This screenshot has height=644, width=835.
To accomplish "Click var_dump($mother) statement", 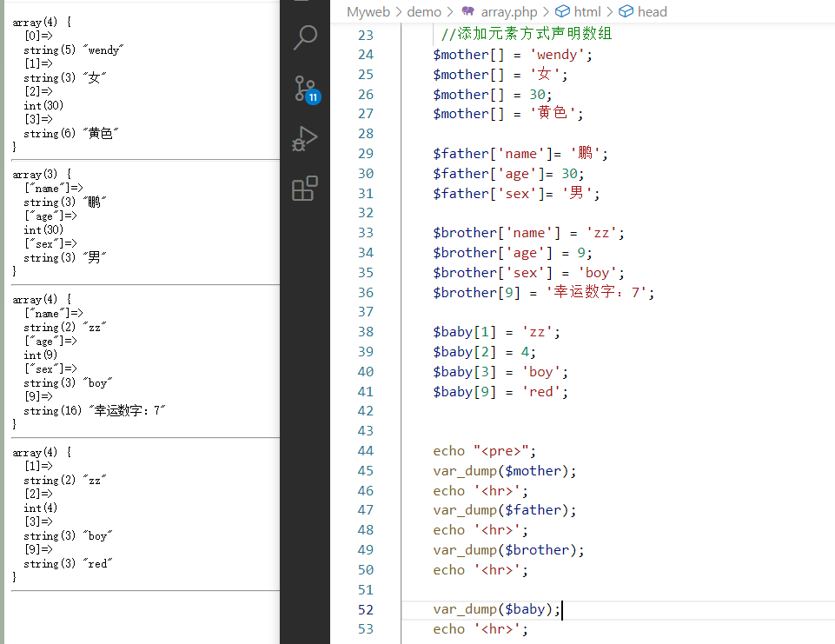I will (x=504, y=471).
